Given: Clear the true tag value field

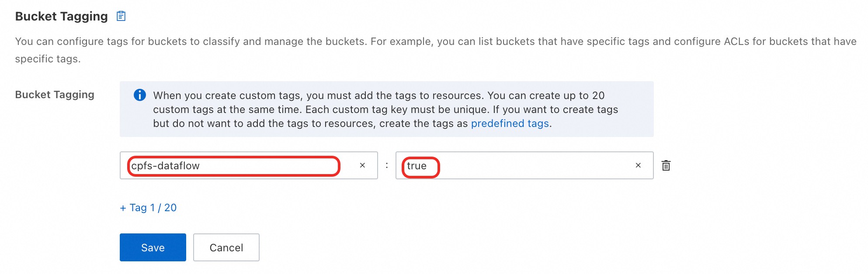Looking at the screenshot, I should [x=638, y=165].
